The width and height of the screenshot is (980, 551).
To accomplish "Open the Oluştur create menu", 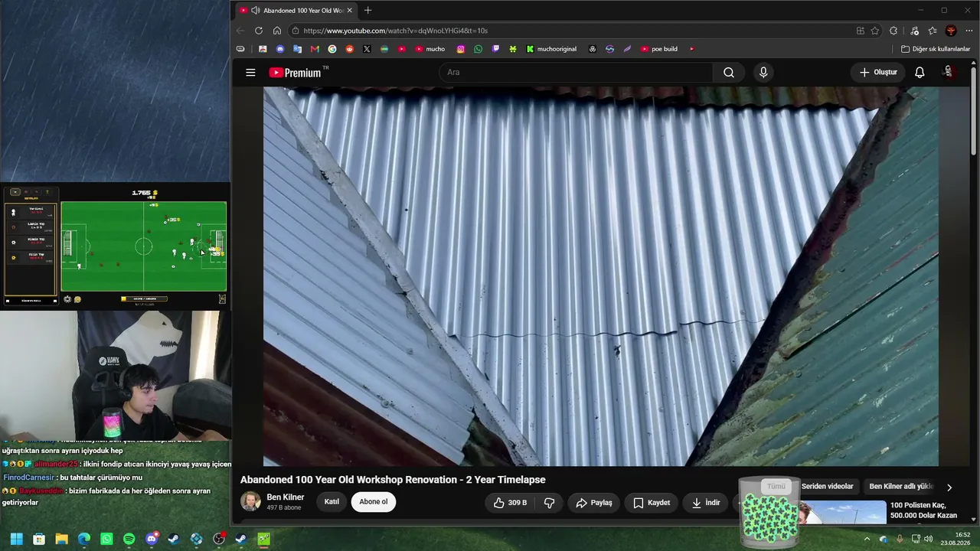I will pos(878,73).
